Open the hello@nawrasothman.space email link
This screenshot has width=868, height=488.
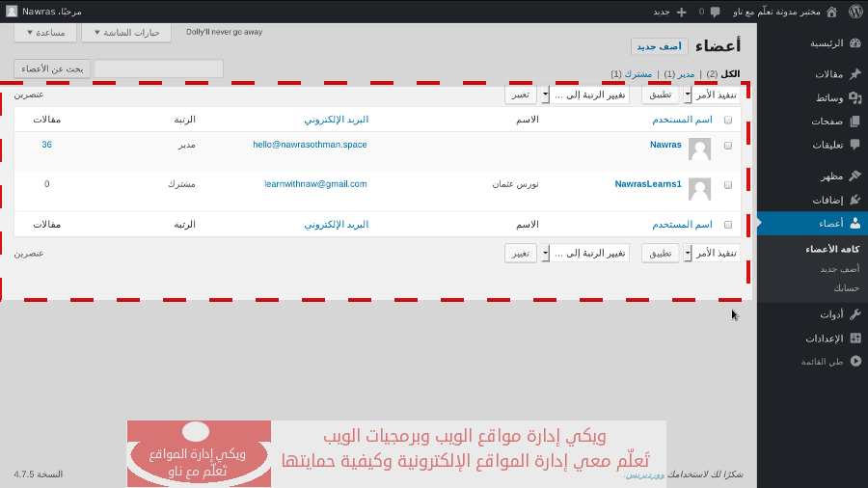310,145
